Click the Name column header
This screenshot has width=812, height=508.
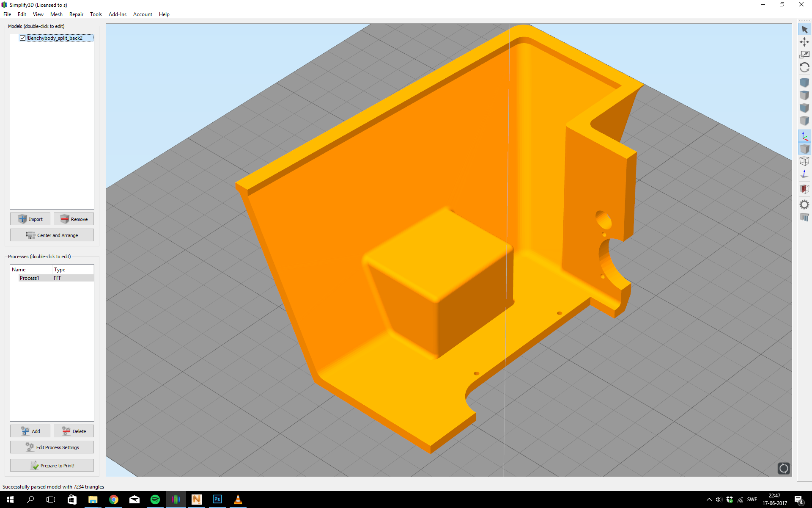click(x=31, y=270)
